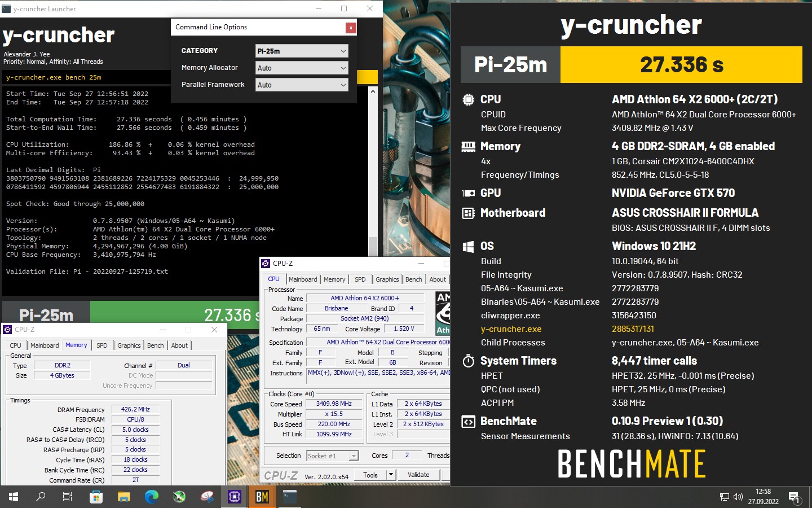
Task: Click the Validation File line in console
Action: tap(87, 271)
